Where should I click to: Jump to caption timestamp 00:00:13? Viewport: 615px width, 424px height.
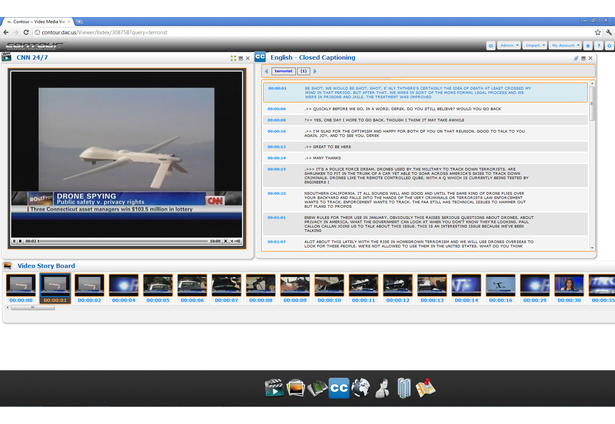pyautogui.click(x=277, y=147)
